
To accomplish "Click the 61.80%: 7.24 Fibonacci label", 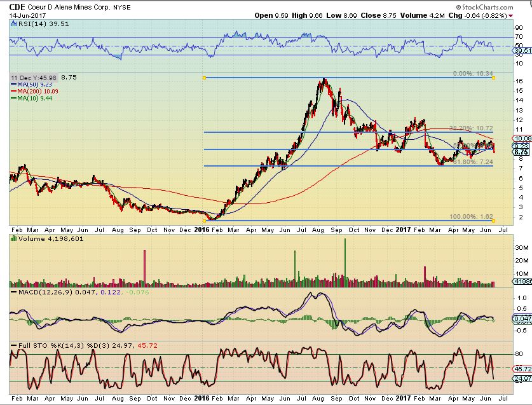I will (472, 162).
